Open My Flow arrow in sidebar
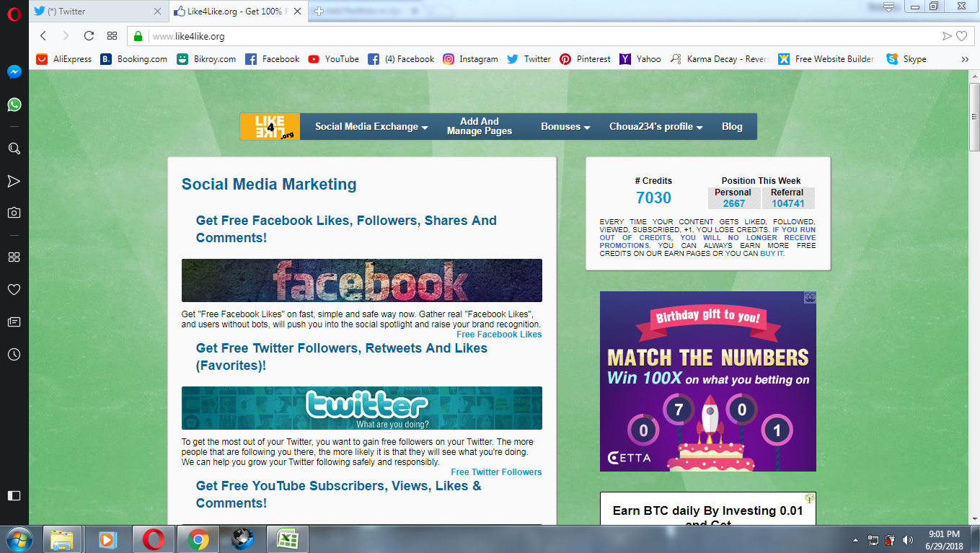This screenshot has height=553, width=980. coord(14,181)
